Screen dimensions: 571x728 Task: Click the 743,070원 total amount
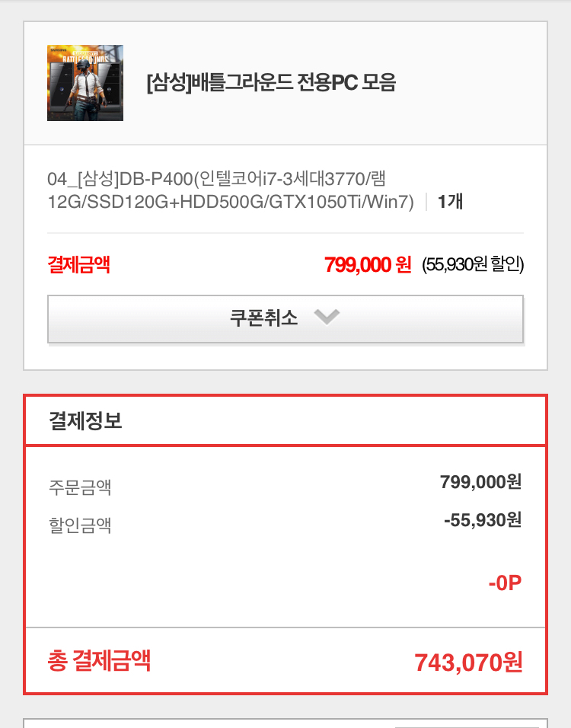tap(468, 662)
